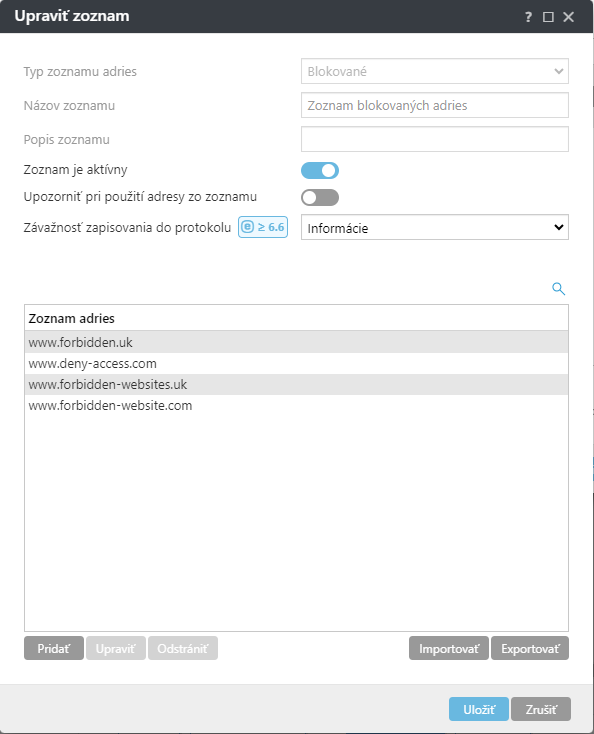Open the Informácie severity dropdown

[434, 228]
